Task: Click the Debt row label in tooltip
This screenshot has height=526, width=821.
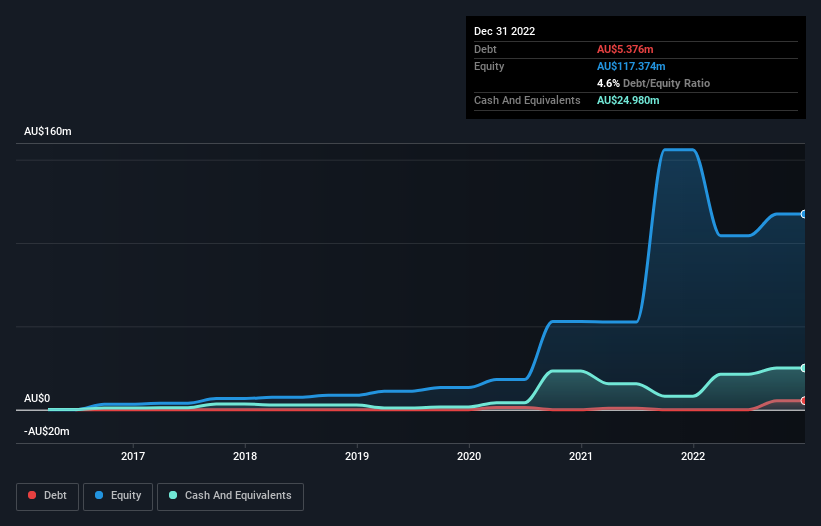Action: [485, 49]
